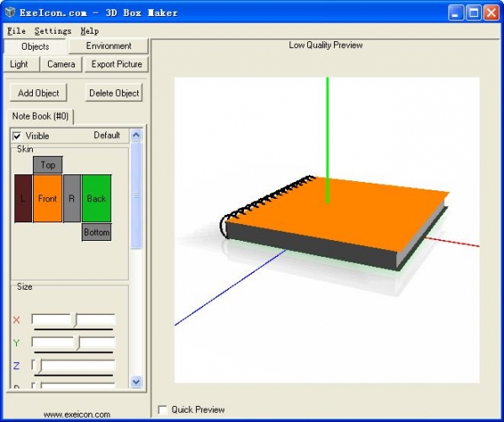
Task: Open the Help menu
Action: point(89,31)
